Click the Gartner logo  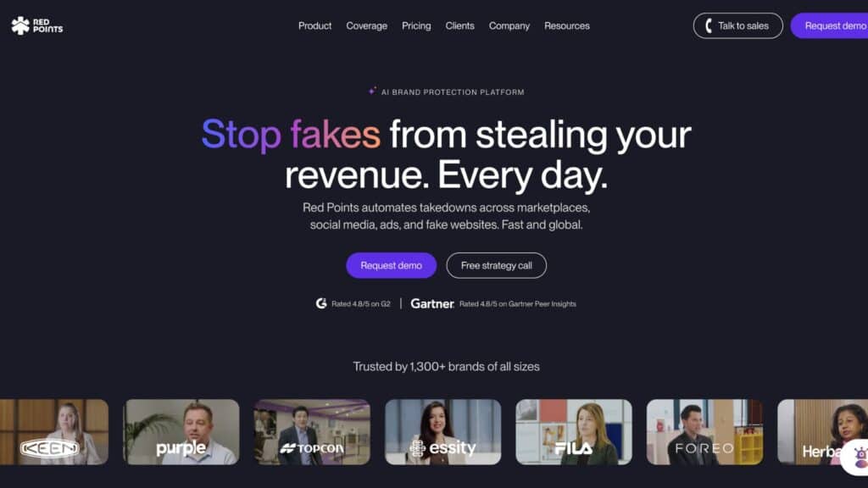click(x=432, y=303)
